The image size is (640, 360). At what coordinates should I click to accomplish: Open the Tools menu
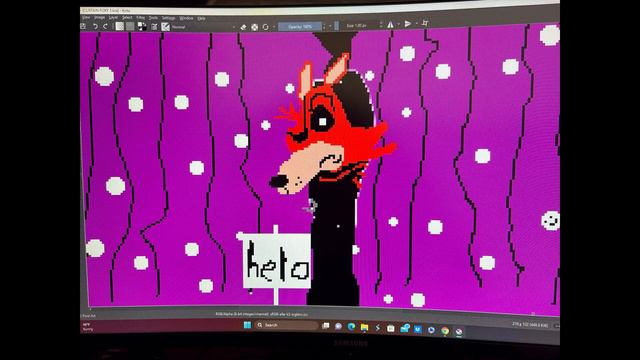coord(153,18)
